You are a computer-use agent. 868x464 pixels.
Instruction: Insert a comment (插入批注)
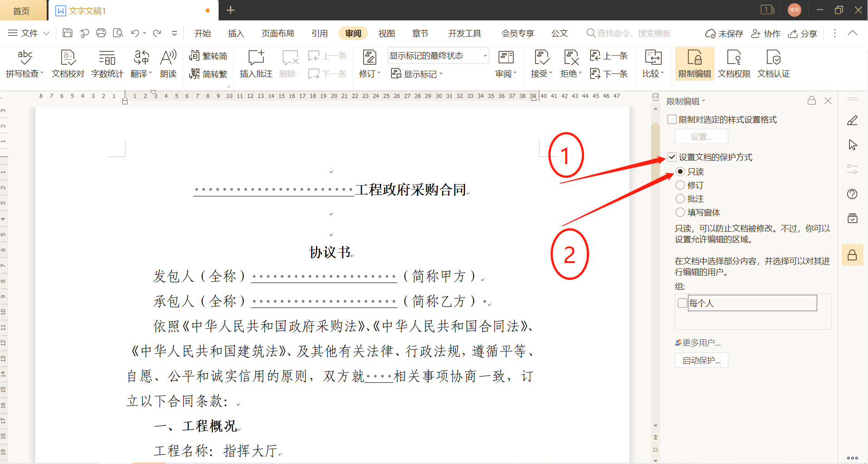click(256, 64)
